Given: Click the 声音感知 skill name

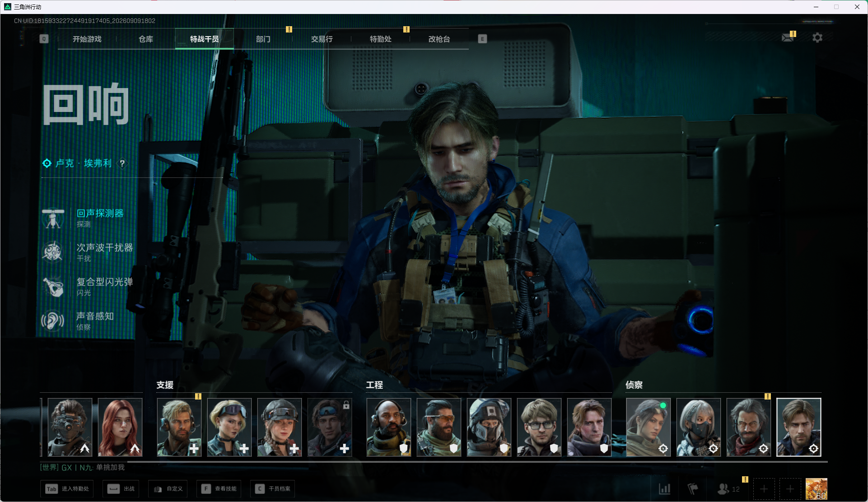Looking at the screenshot, I should (x=95, y=316).
